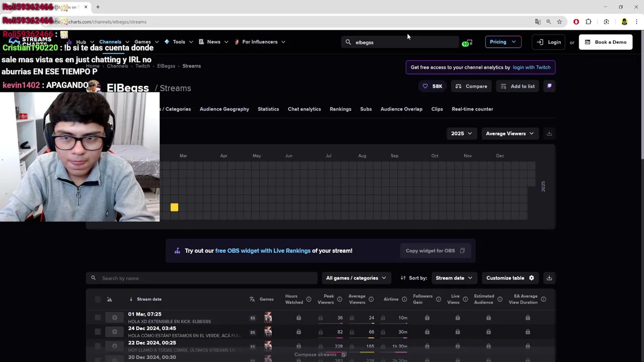
Task: Click the copy icon in Copy widget for OBS
Action: [462, 250]
